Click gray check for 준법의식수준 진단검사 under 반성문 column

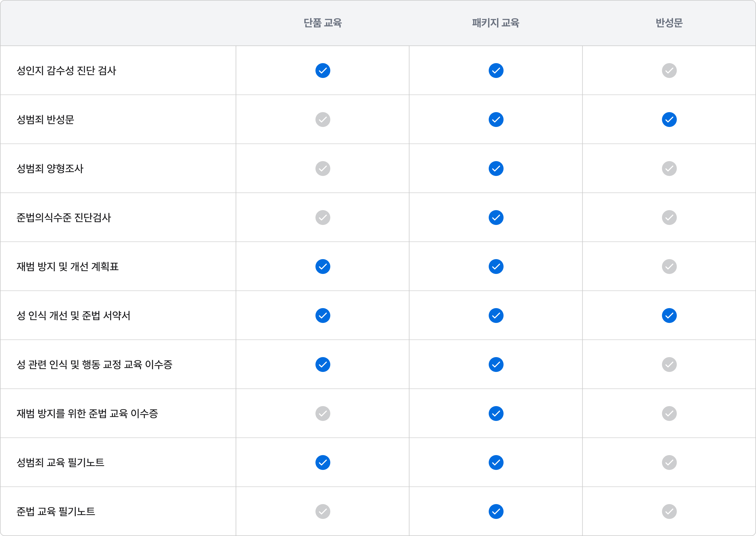click(669, 218)
